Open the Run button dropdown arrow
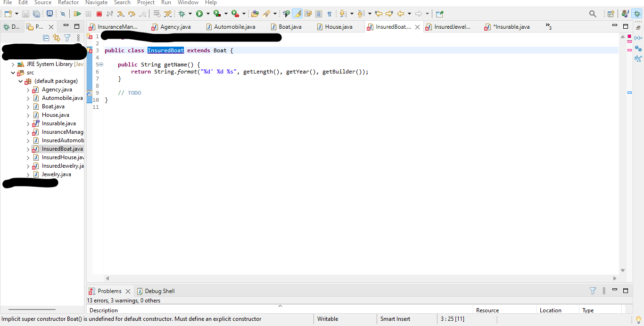Screen dimensions: 644x326 208,14
